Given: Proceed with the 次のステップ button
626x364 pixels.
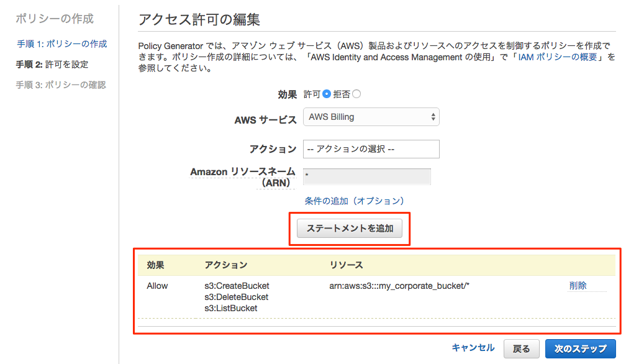Looking at the screenshot, I should [580, 348].
